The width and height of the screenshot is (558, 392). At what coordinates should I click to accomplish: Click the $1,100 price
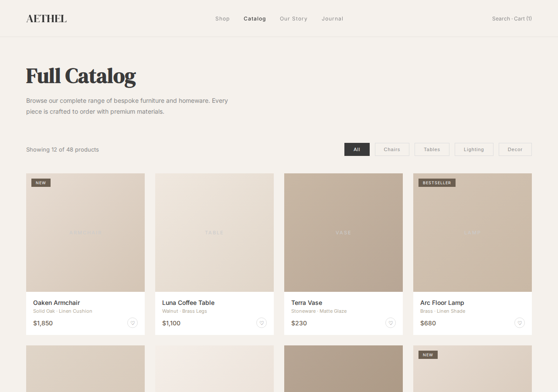(171, 323)
